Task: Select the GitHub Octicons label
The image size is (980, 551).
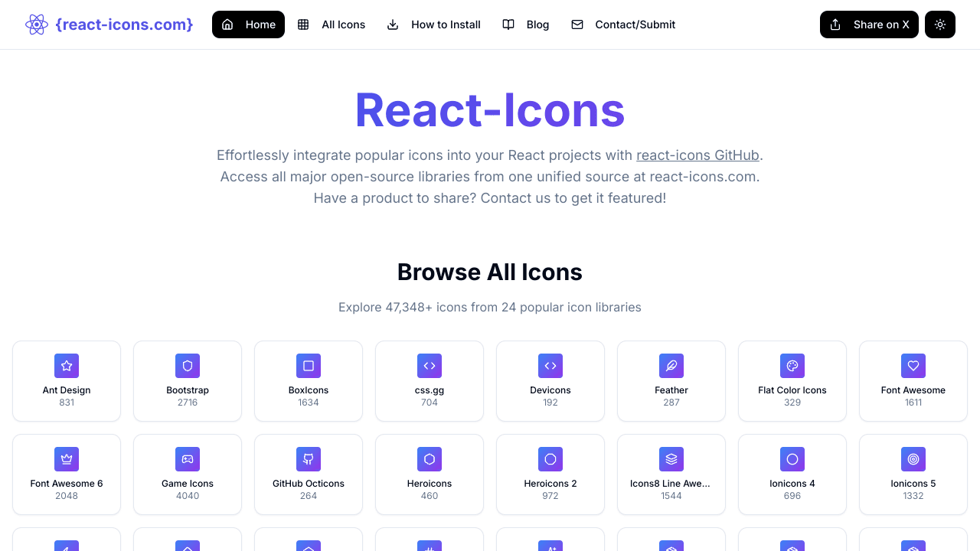Action: pyautogui.click(x=309, y=484)
